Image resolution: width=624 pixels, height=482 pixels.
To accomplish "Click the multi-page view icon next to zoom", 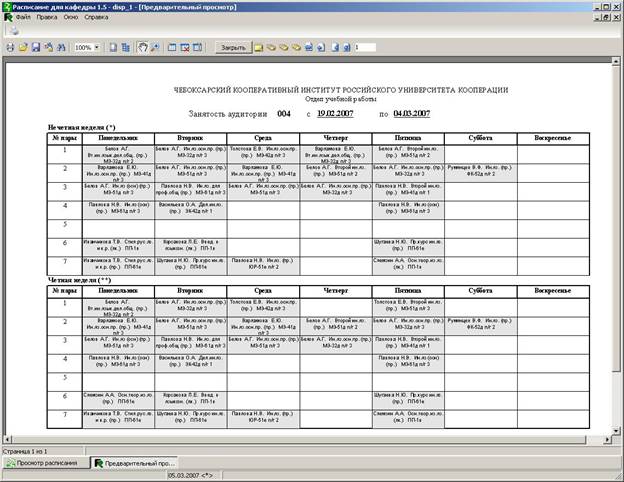I will coord(126,47).
